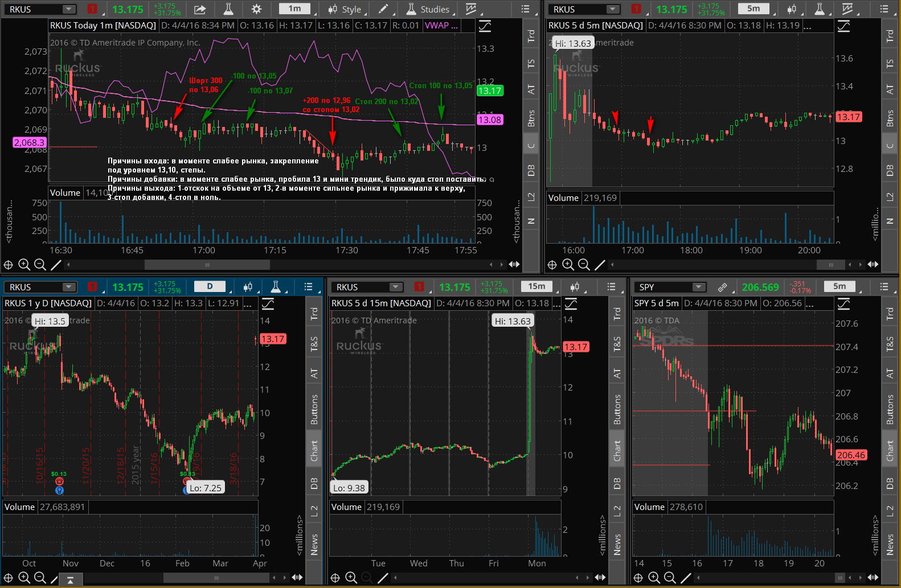Viewport: 901px width, 588px height.
Task: Click the flask icon in the 1m chart toolbar
Action: point(228,9)
